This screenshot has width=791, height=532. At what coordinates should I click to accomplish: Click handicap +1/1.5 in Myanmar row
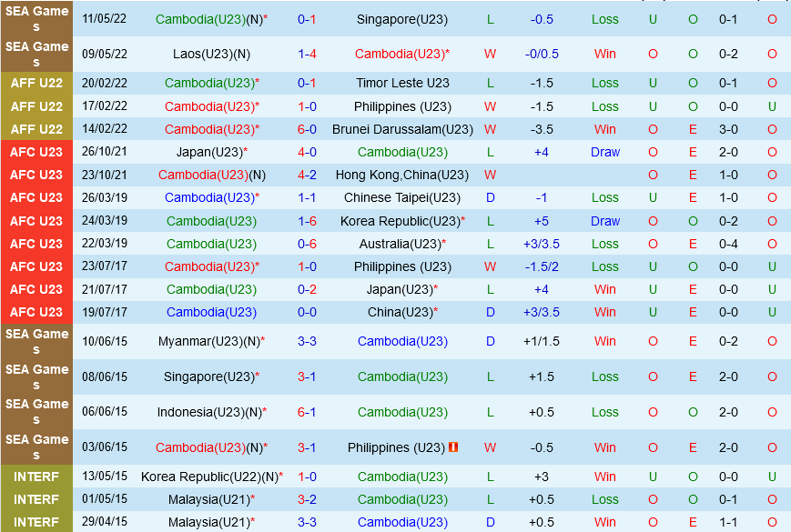pos(542,342)
